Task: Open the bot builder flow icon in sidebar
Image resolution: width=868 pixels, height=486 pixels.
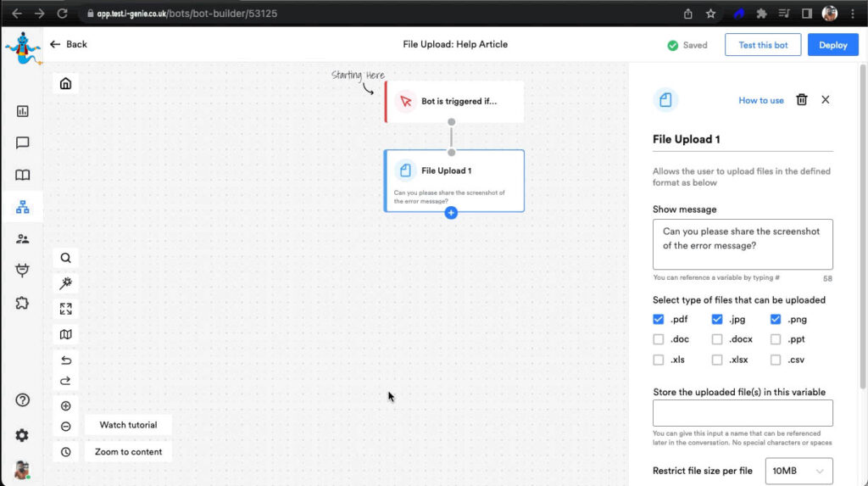Action: pyautogui.click(x=23, y=207)
